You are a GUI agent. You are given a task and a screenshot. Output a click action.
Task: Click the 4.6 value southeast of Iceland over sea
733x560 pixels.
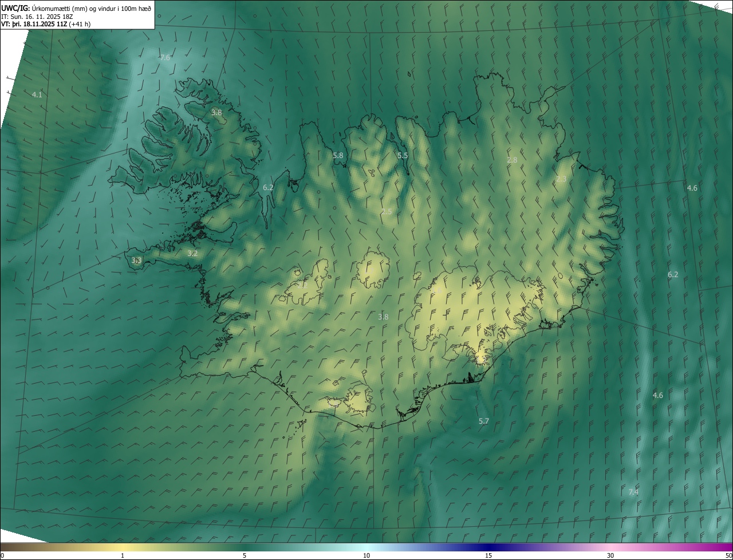click(x=658, y=396)
